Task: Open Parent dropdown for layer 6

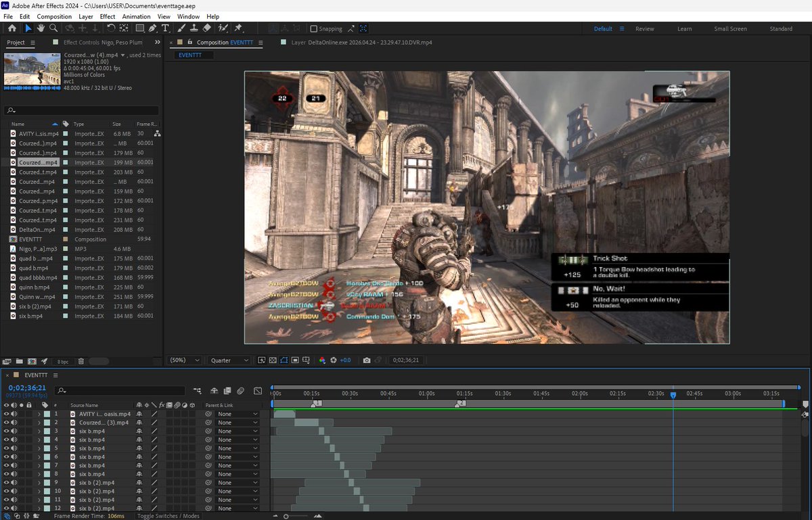Action: (x=238, y=457)
